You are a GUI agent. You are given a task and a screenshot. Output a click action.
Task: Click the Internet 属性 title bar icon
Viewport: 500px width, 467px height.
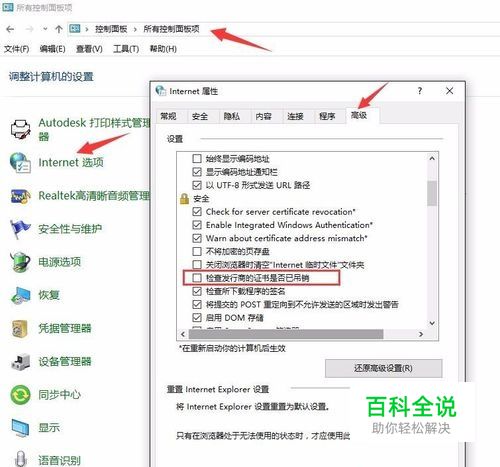click(x=161, y=91)
